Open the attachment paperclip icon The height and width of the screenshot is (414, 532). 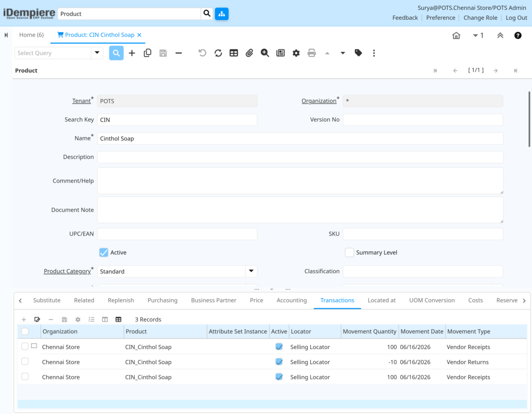249,53
